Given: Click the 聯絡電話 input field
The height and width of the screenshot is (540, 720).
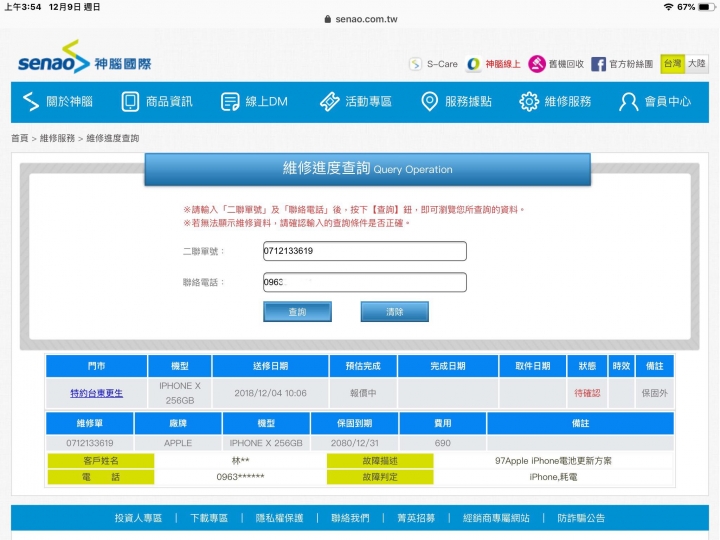Looking at the screenshot, I should coord(365,282).
